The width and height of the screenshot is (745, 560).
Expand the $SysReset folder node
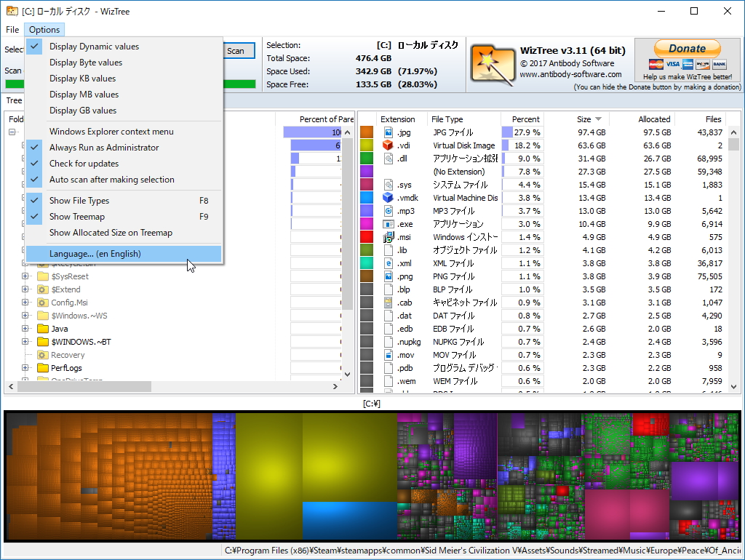[x=25, y=276]
